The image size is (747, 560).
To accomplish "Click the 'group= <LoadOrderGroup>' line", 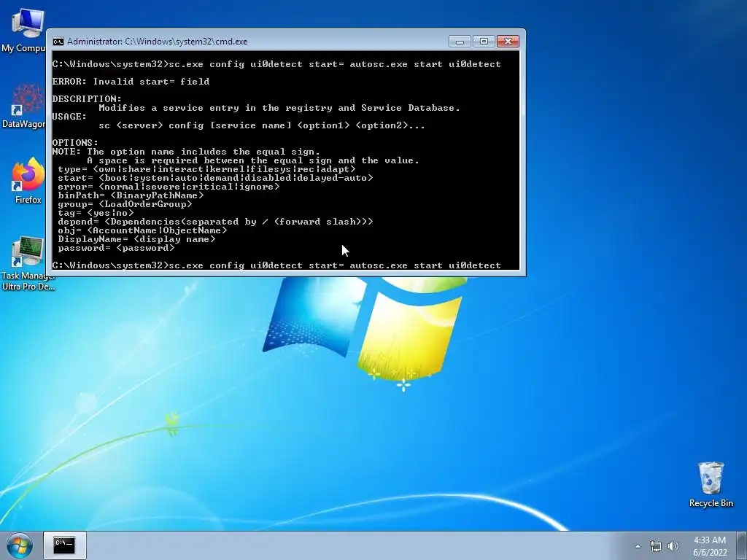I will (125, 204).
